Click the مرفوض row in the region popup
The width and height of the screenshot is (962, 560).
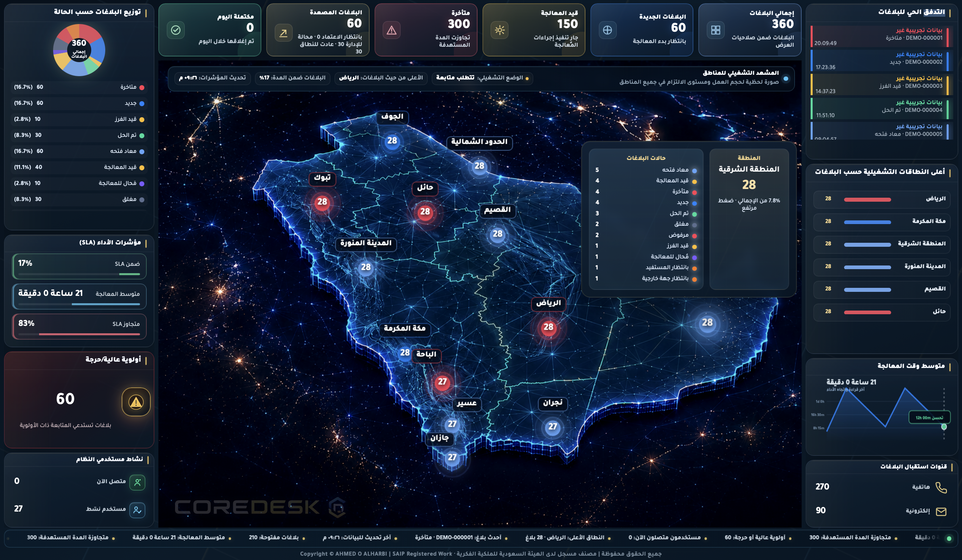tap(646, 235)
